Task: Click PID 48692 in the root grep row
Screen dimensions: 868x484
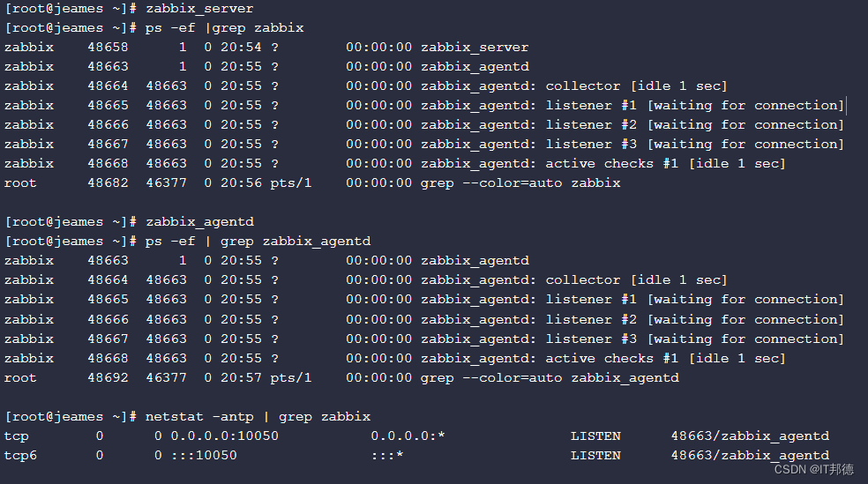Action: 108,378
